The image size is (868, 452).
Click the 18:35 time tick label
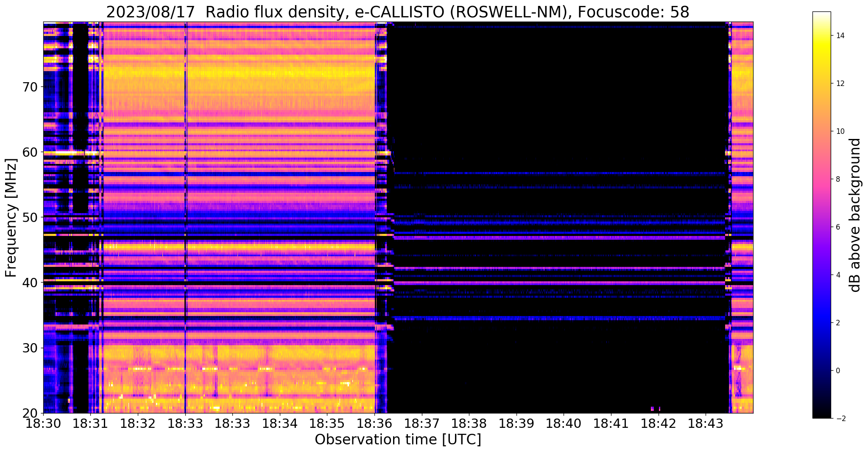(x=327, y=424)
